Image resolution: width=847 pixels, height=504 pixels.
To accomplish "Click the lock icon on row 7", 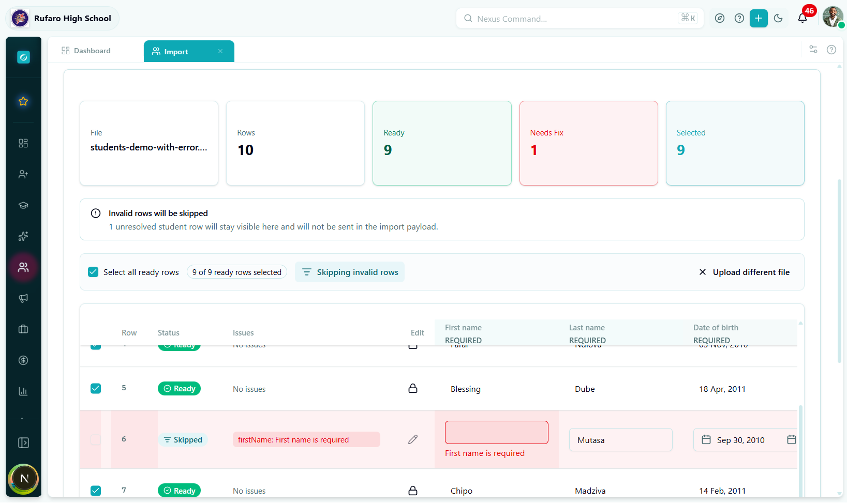I will pyautogui.click(x=413, y=491).
